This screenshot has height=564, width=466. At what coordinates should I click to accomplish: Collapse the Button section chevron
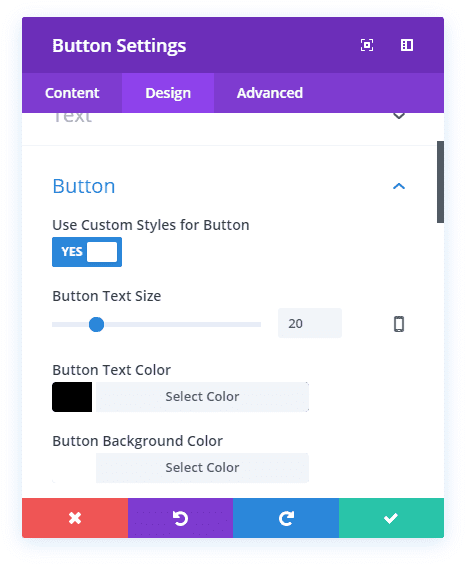(x=399, y=186)
